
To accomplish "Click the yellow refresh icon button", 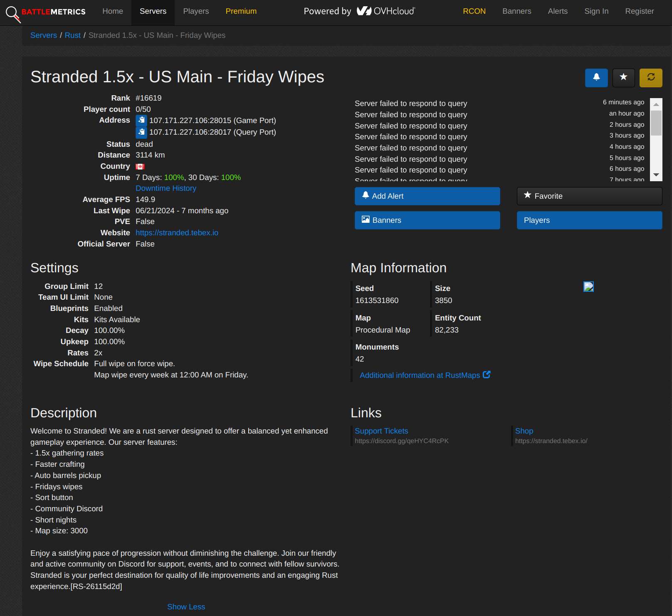I will [x=651, y=78].
